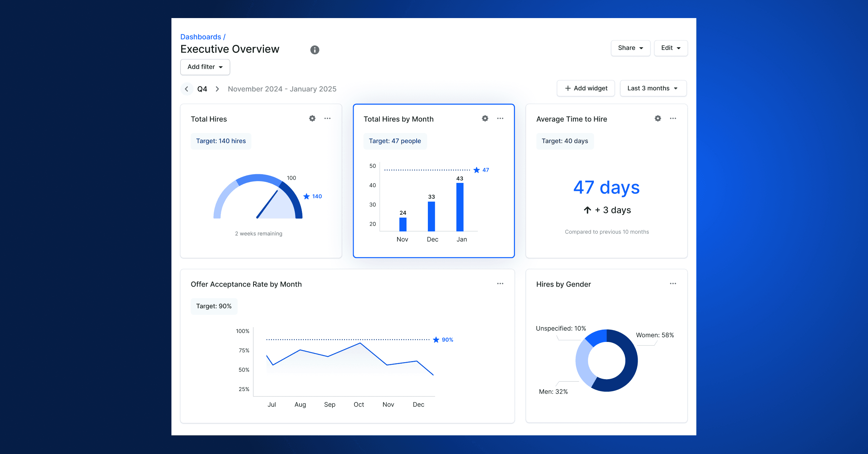This screenshot has width=868, height=454.
Task: Open the Edit menu
Action: [x=670, y=48]
